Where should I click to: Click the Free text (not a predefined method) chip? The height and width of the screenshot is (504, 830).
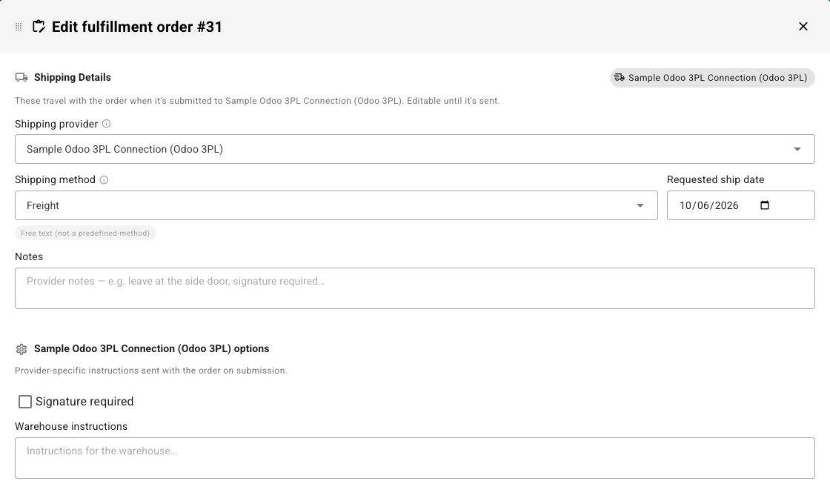[x=85, y=233]
